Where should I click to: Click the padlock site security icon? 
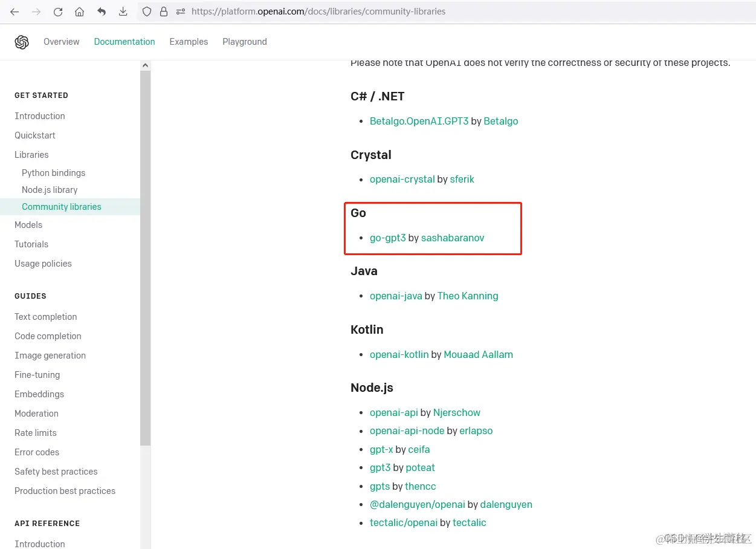pyautogui.click(x=164, y=11)
